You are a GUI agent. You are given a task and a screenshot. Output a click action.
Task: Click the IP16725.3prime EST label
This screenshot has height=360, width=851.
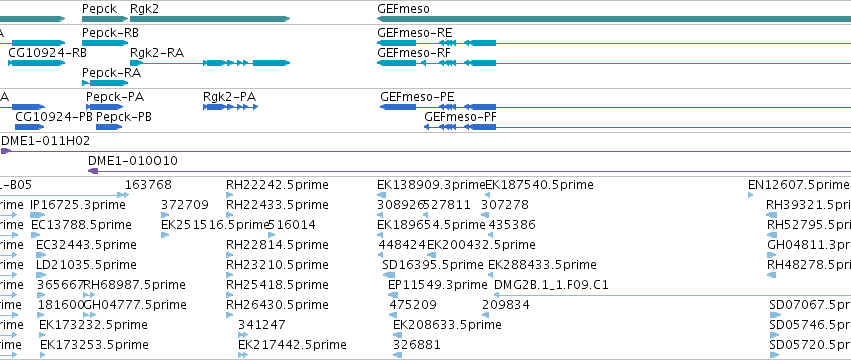coord(78,205)
